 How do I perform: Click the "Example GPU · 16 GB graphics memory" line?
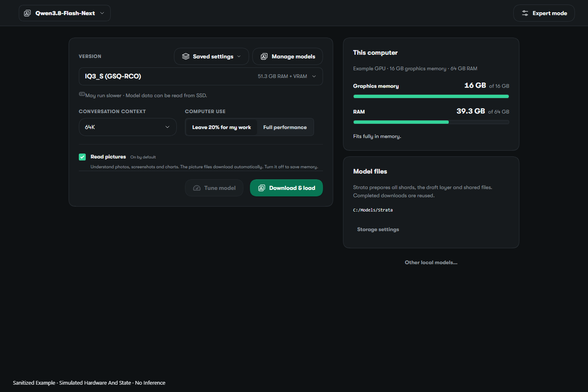(x=415, y=69)
